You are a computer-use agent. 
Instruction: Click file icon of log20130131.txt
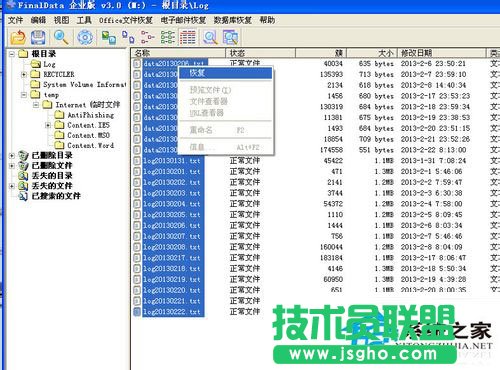137,161
